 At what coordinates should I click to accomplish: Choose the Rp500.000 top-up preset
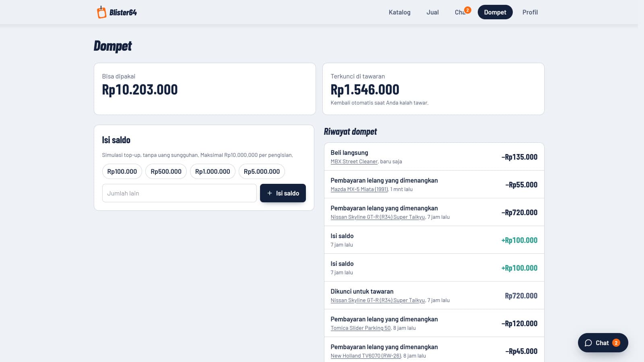[166, 171]
